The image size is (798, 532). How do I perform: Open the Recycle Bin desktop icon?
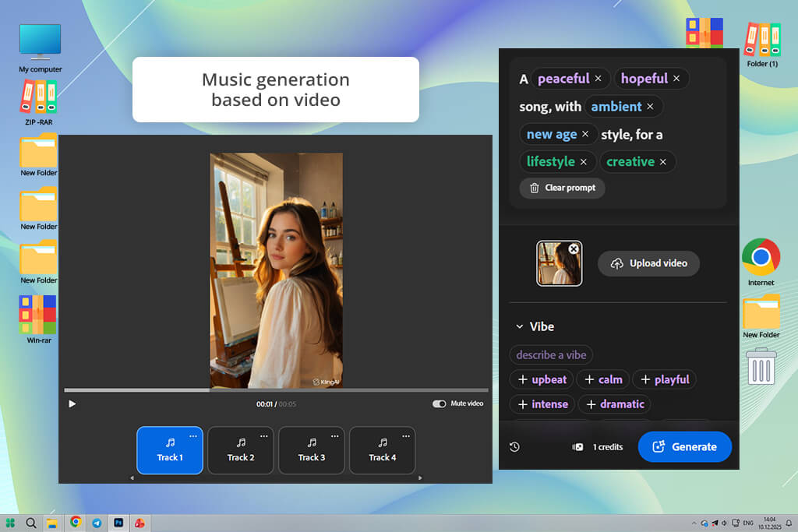[x=761, y=366]
